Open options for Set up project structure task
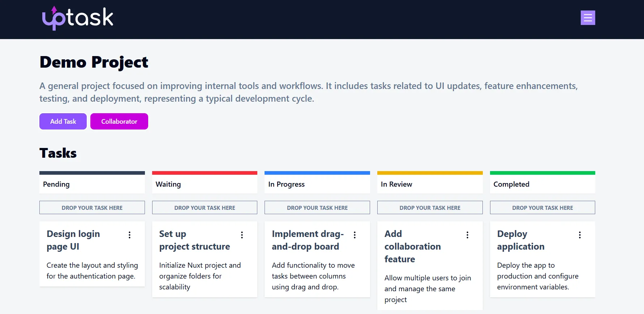Image resolution: width=644 pixels, height=314 pixels. [x=242, y=235]
